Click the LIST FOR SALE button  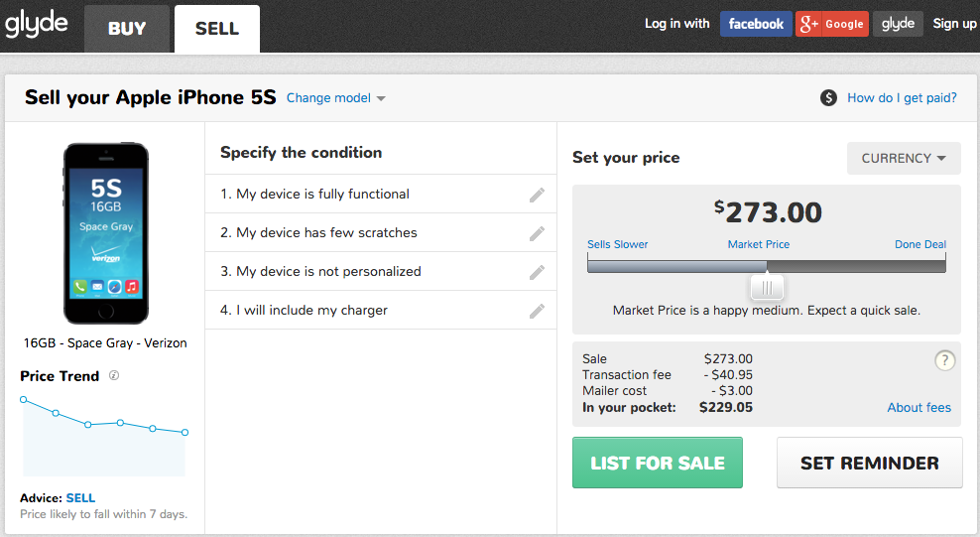coord(658,463)
